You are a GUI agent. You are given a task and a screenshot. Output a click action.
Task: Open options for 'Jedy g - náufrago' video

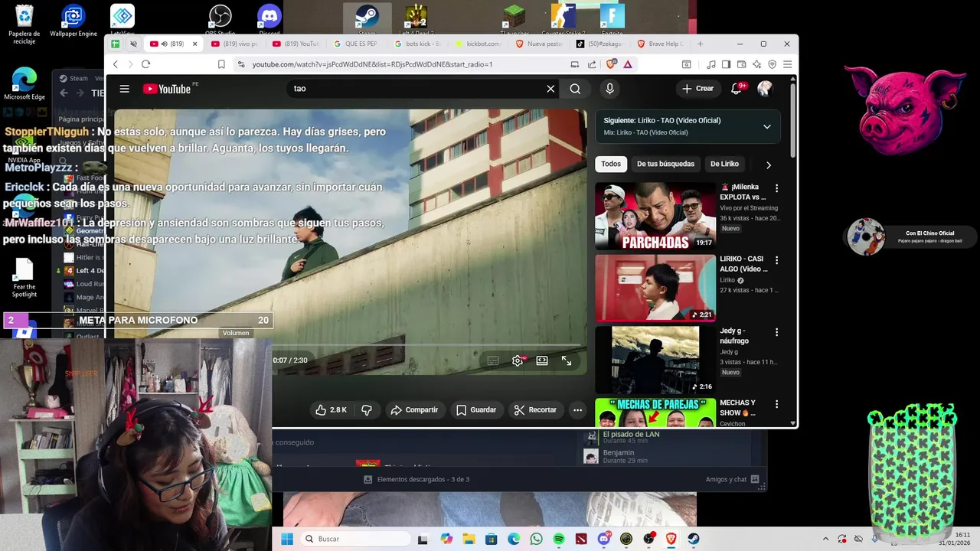[x=776, y=332]
